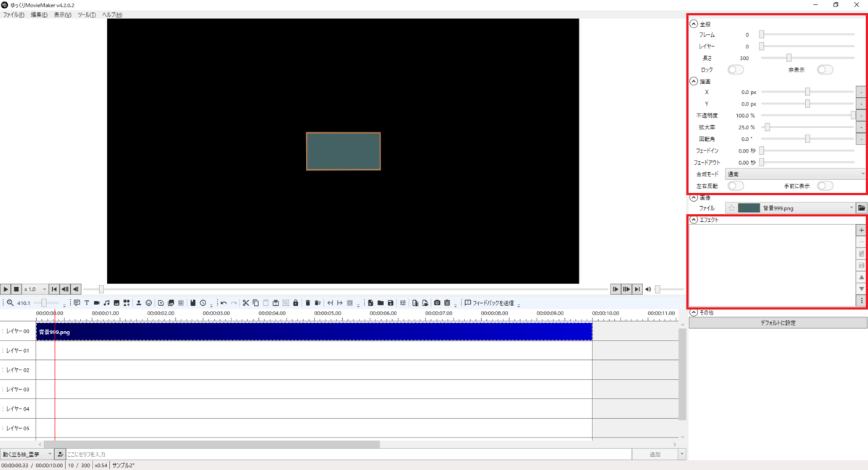Open the effect panel more-options (three dots)
The image size is (868, 470).
click(861, 300)
